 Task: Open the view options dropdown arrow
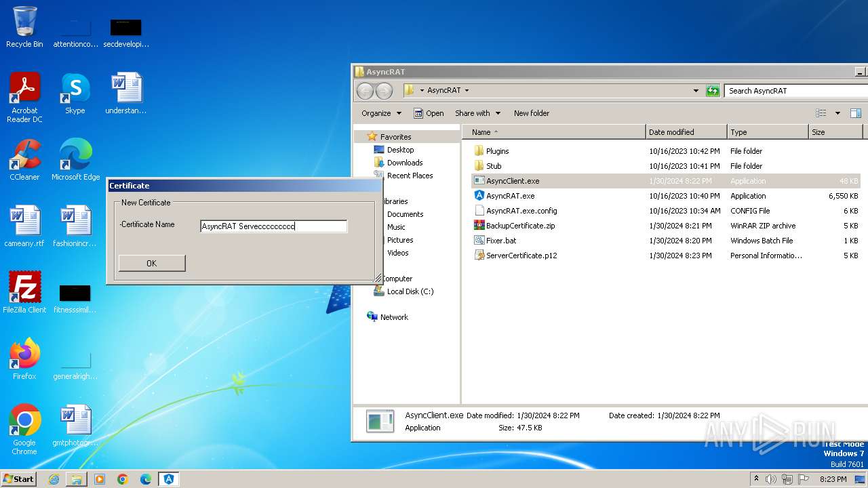tap(837, 113)
